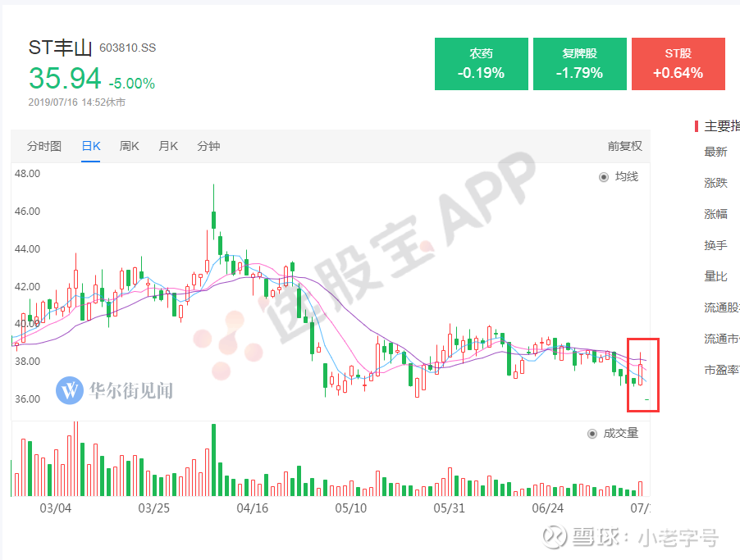Select the 日K daily chart tab

90,146
